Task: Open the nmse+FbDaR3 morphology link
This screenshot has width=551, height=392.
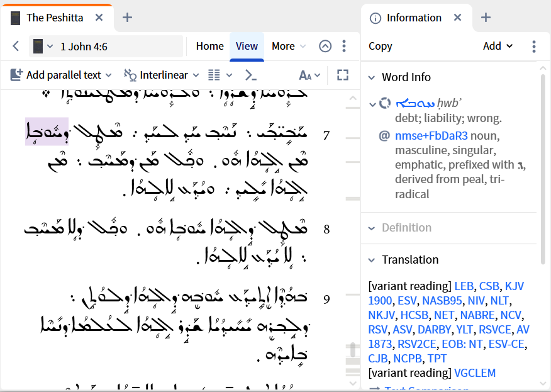Action: [431, 136]
